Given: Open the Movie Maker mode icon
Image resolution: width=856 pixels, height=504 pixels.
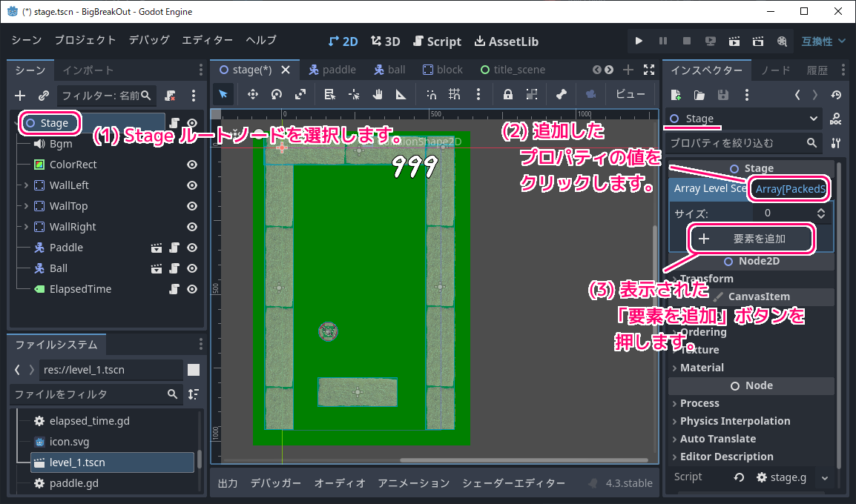Looking at the screenshot, I should (x=782, y=41).
